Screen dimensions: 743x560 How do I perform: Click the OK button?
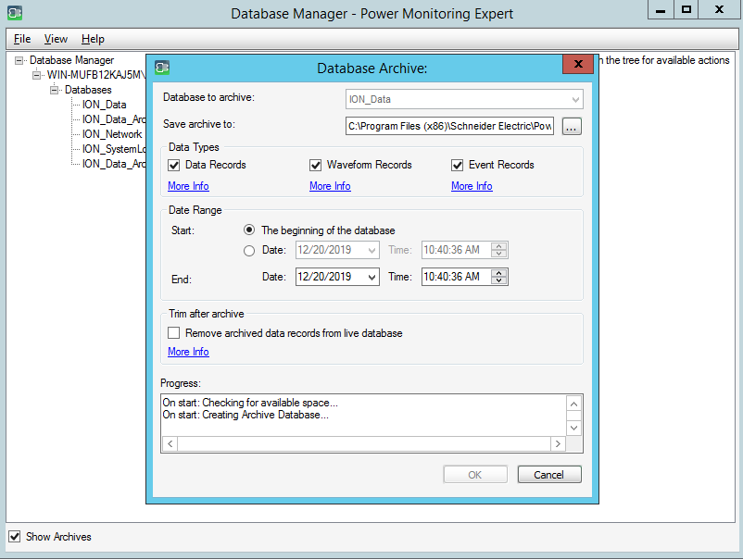coord(475,475)
